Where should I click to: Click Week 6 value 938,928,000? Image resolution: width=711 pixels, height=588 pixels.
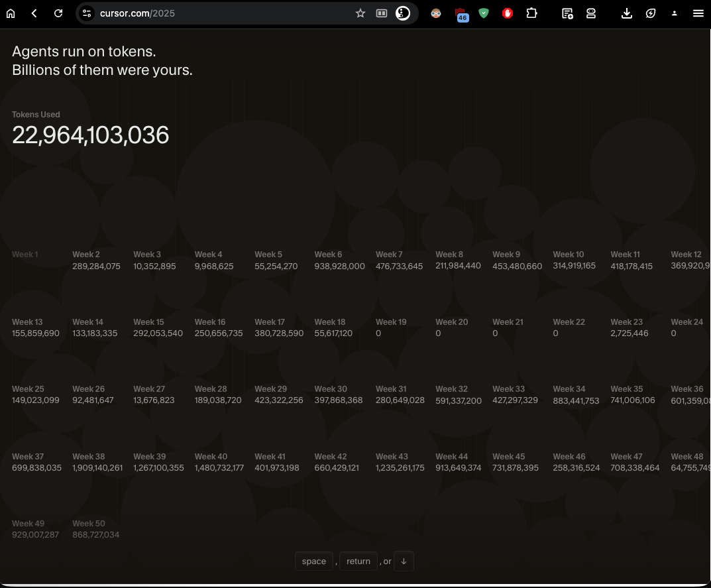coord(339,266)
